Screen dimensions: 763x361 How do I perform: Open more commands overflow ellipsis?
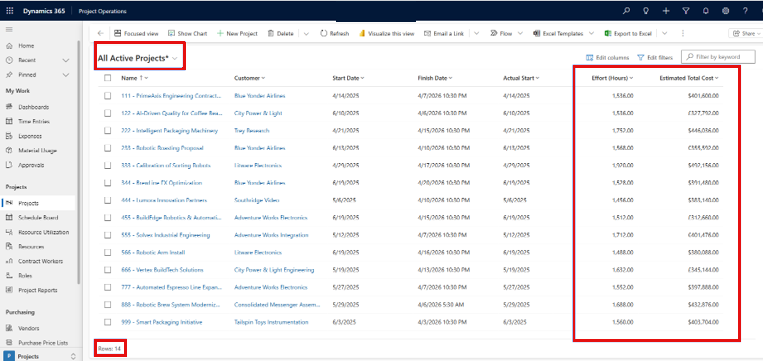coord(683,34)
